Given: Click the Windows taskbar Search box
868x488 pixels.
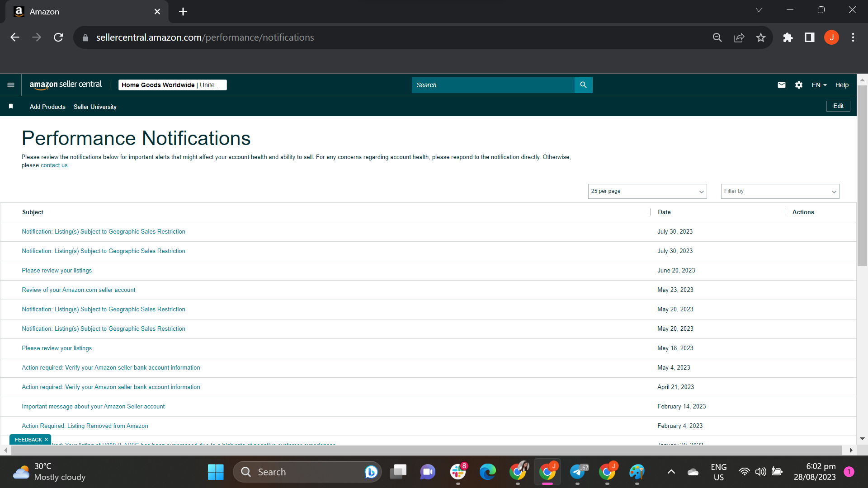Looking at the screenshot, I should (x=307, y=472).
